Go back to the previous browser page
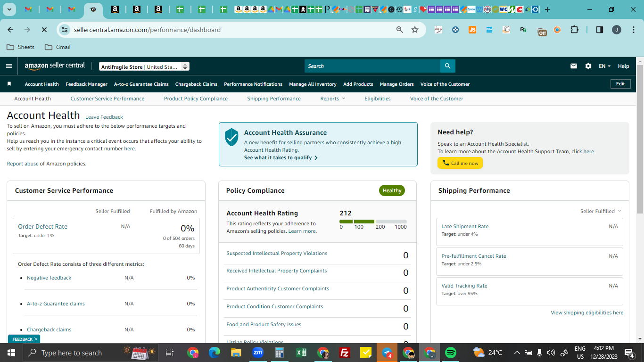Screen dimensions: 644x362 [10, 30]
